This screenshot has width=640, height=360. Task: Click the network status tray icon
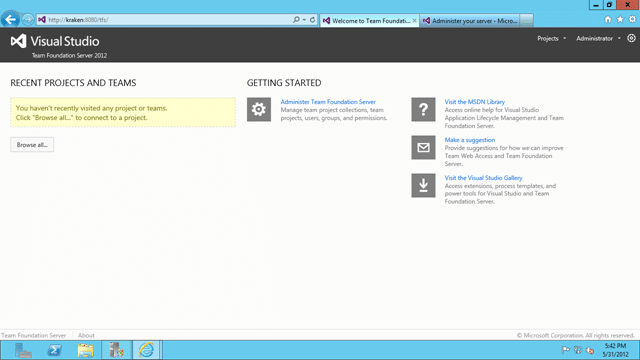[578, 350]
